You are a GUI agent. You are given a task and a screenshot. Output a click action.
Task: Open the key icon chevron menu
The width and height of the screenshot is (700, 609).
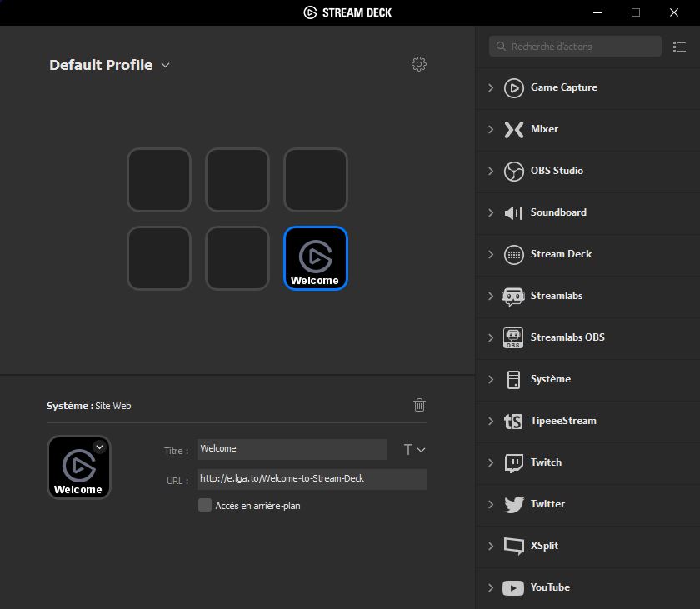pyautogui.click(x=99, y=447)
